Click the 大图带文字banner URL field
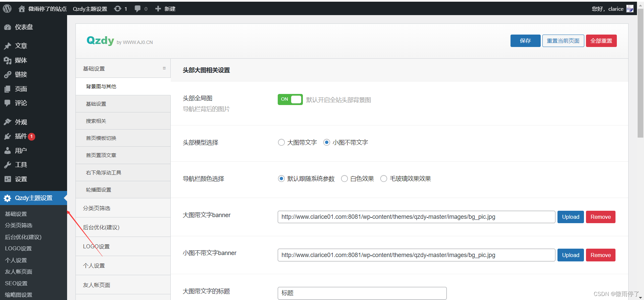Viewport: 644px width, 300px height. tap(416, 217)
